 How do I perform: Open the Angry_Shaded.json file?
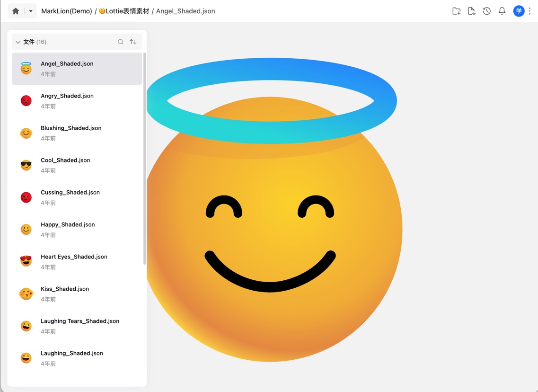coord(77,101)
